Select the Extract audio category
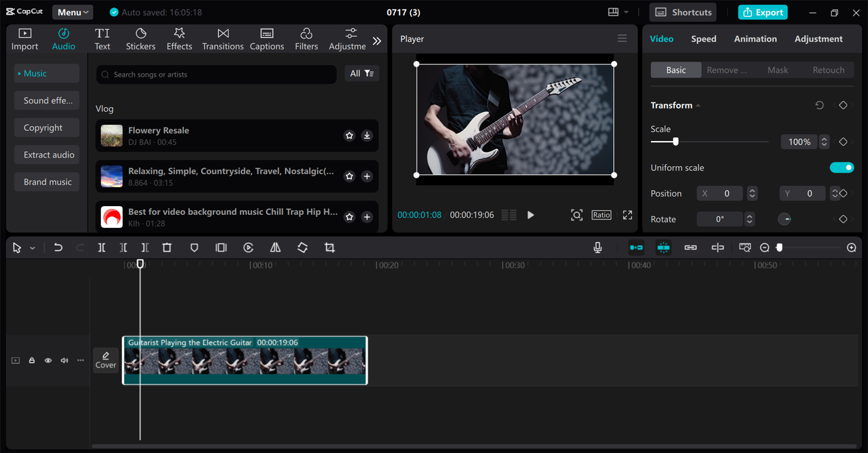Viewport: 868px width, 453px height. pos(47,155)
